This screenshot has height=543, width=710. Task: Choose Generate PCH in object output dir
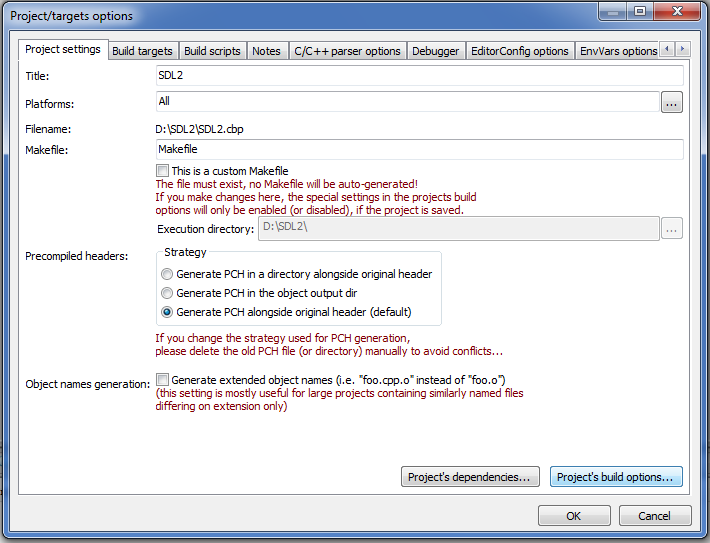click(167, 293)
